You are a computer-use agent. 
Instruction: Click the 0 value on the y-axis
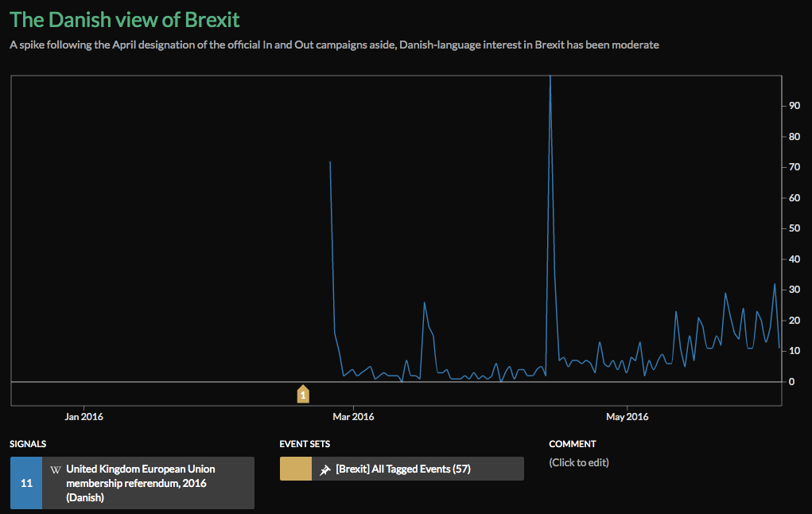(791, 382)
